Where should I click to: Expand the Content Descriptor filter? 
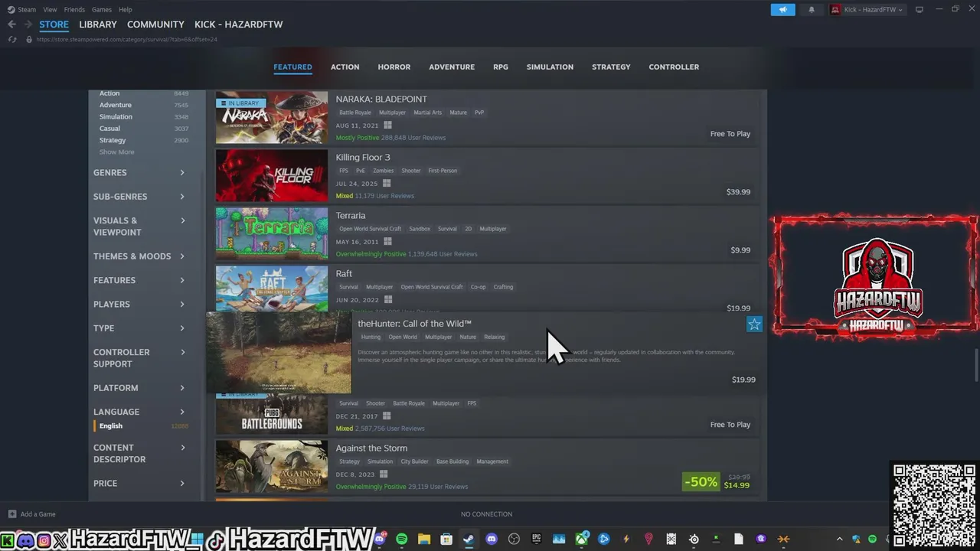[139, 454]
